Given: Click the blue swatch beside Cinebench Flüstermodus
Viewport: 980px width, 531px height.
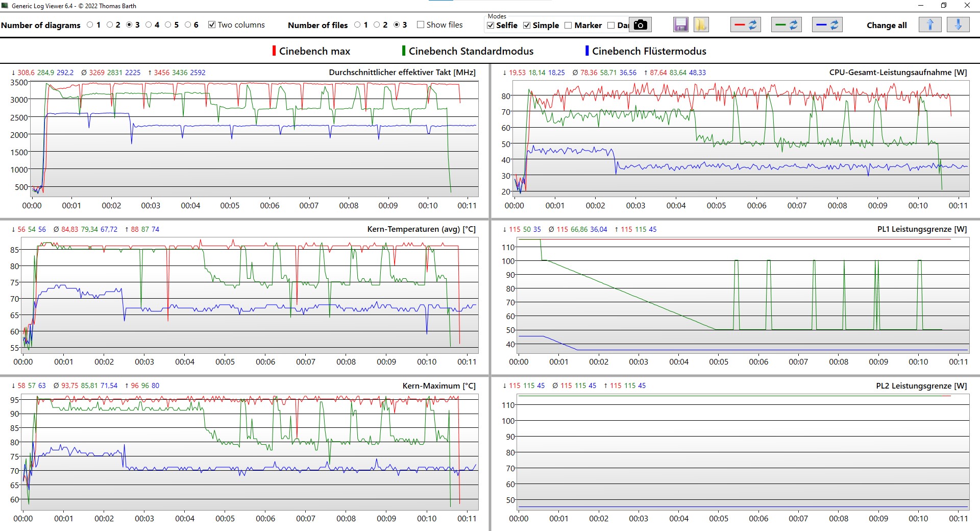Looking at the screenshot, I should click(x=587, y=51).
